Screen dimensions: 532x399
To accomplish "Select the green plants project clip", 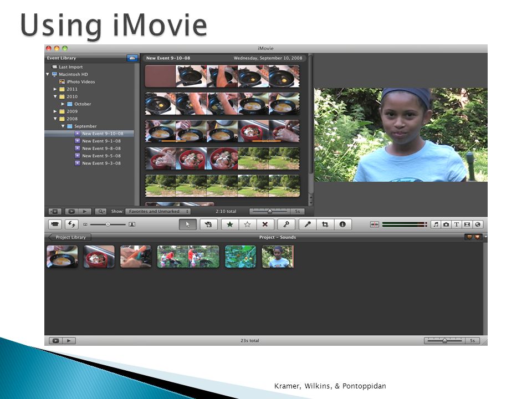I will [x=240, y=257].
